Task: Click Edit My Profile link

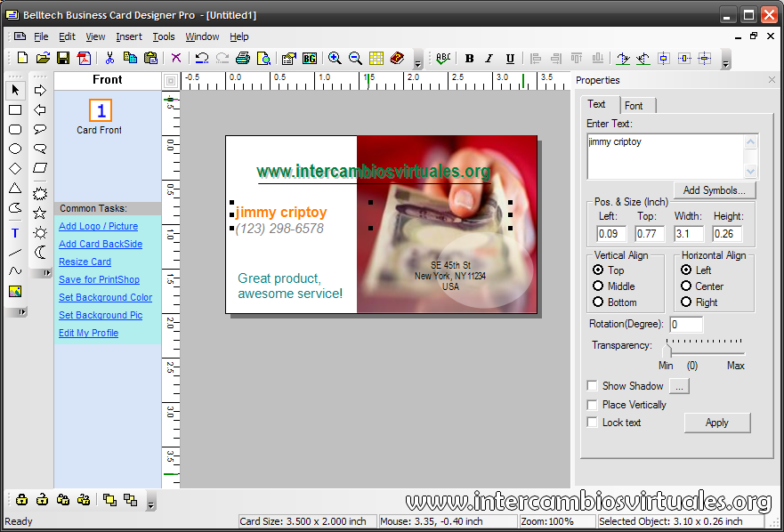Action: pos(88,333)
